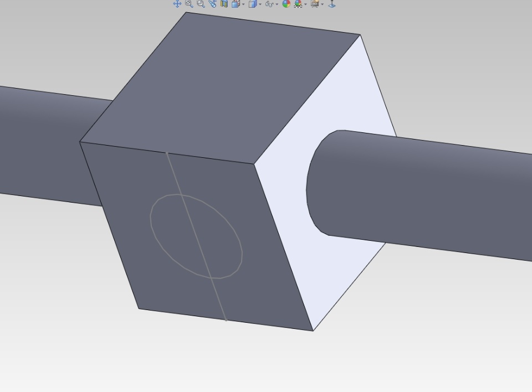Expand the Display Style dropdown arrow

tap(260, 4)
